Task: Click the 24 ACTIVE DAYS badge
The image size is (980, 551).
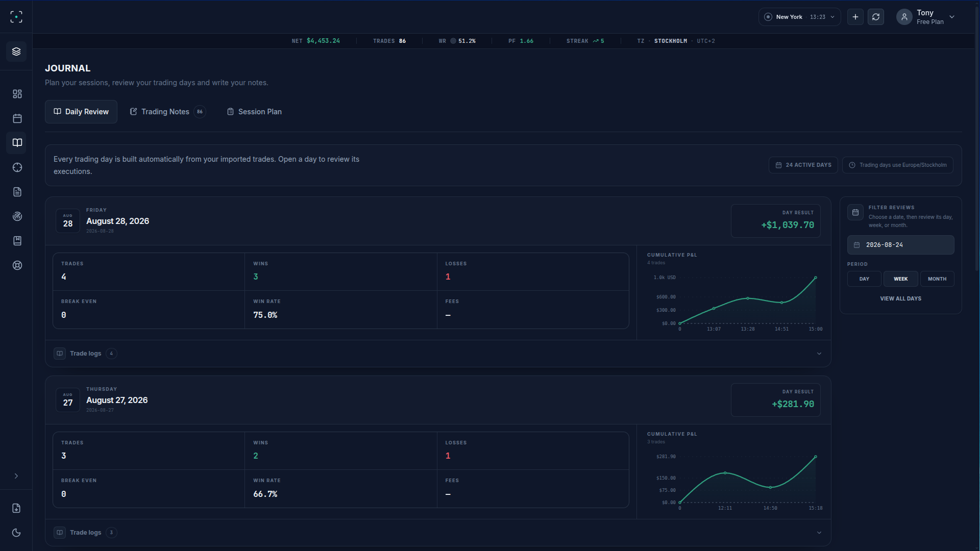Action: pos(803,165)
